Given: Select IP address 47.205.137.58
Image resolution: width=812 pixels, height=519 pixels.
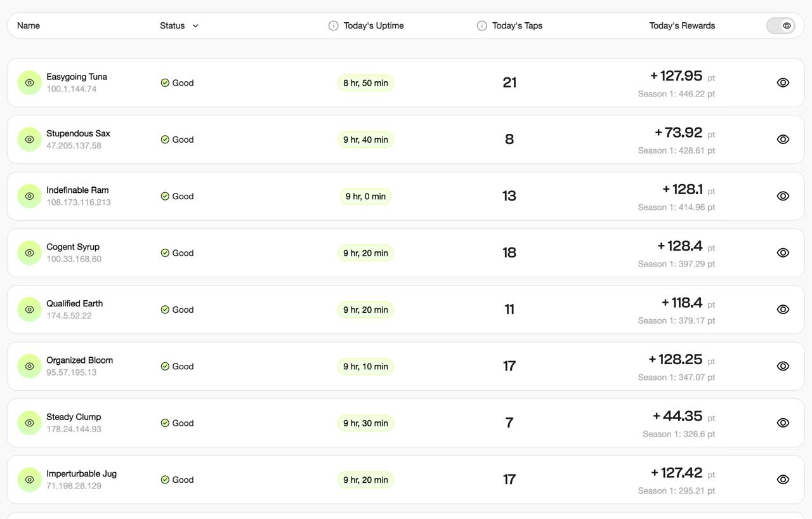Looking at the screenshot, I should point(74,146).
